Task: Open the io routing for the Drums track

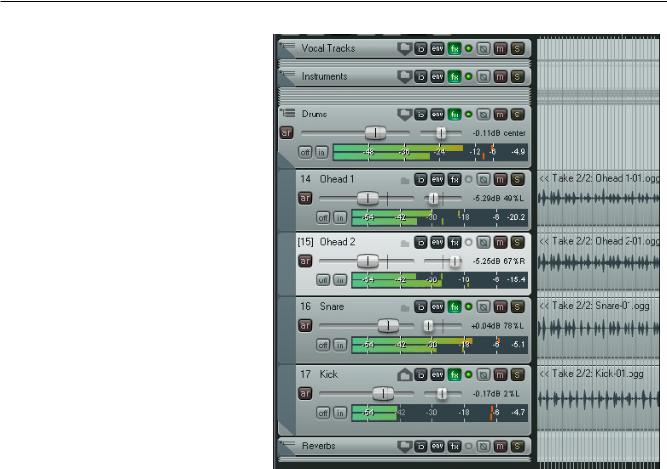Action: 420,114
